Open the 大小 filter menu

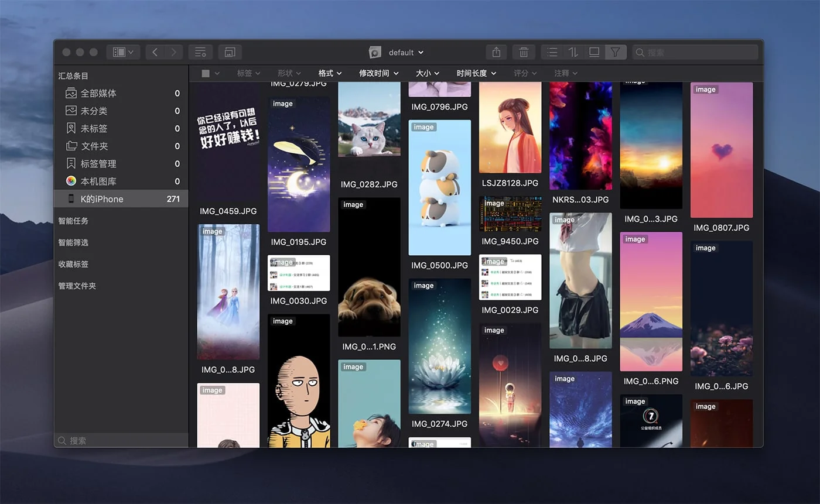pyautogui.click(x=427, y=73)
